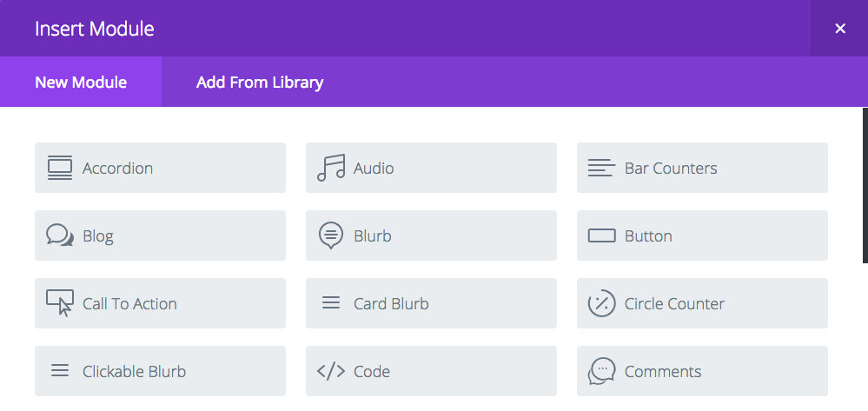Screen dimensions: 868x411
Task: Select the Blurb bubble icon
Action: [x=331, y=235]
